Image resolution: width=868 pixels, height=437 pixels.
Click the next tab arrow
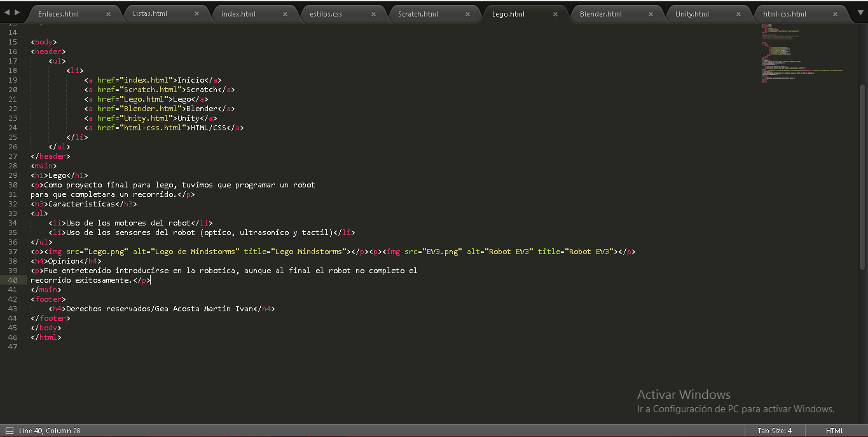pyautogui.click(x=17, y=13)
